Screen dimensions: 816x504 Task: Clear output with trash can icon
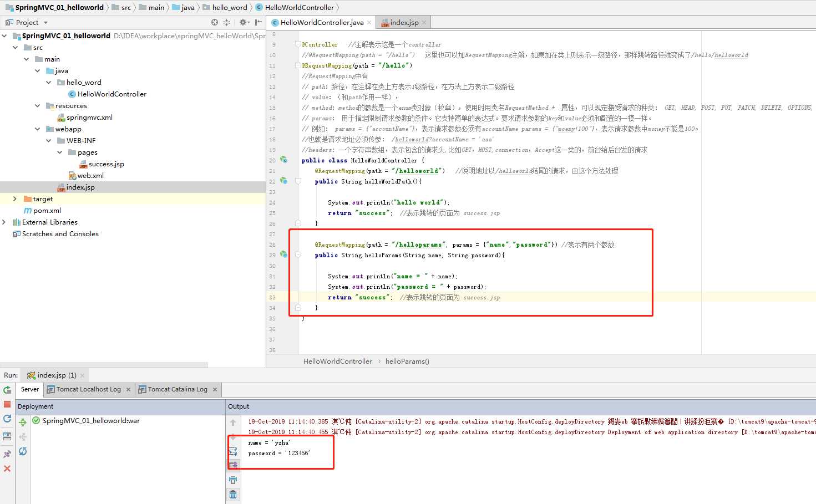[x=233, y=494]
